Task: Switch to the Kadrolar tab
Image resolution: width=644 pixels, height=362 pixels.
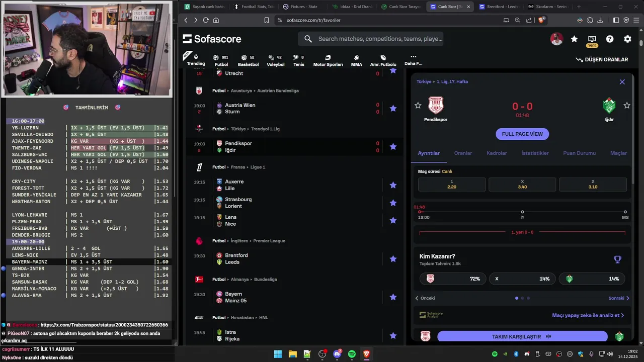Action: [497, 153]
